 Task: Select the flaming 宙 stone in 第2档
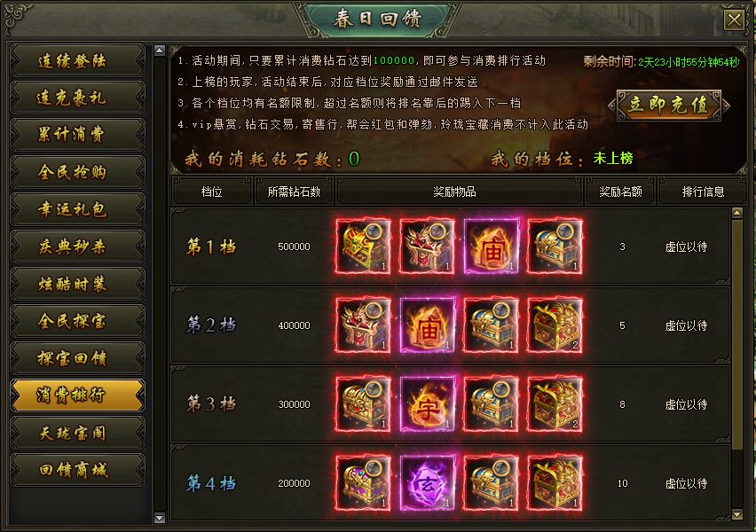427,325
